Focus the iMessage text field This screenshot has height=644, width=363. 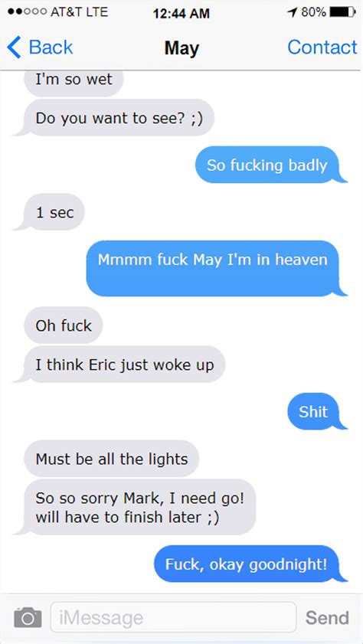173,617
